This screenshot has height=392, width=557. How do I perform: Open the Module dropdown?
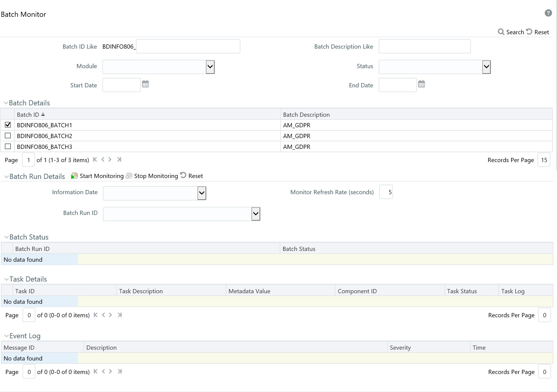point(210,67)
